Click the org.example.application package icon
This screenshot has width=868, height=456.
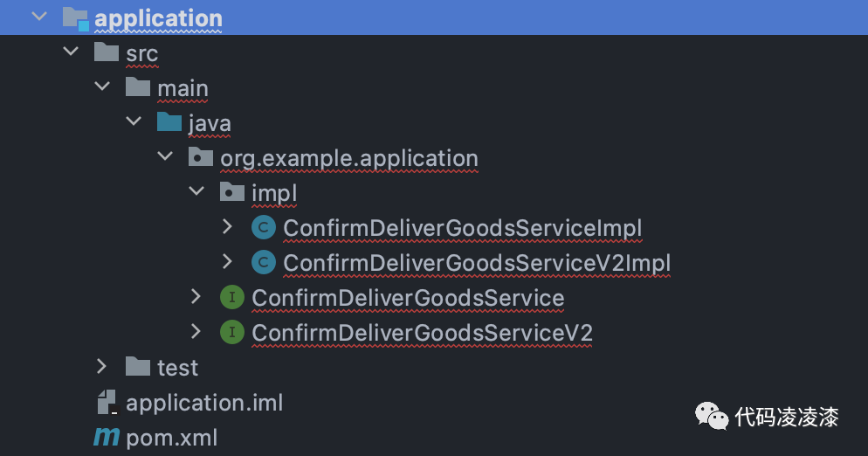(201, 158)
